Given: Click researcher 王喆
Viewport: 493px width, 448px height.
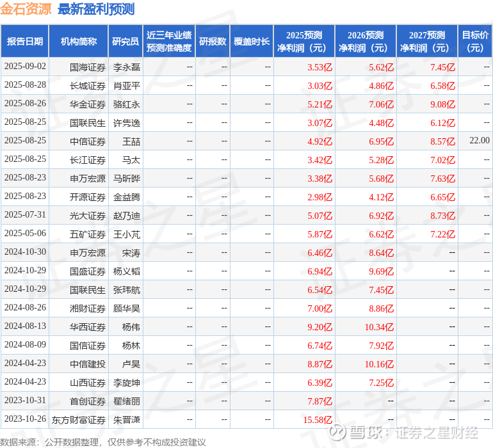Looking at the screenshot, I should pyautogui.click(x=131, y=141).
